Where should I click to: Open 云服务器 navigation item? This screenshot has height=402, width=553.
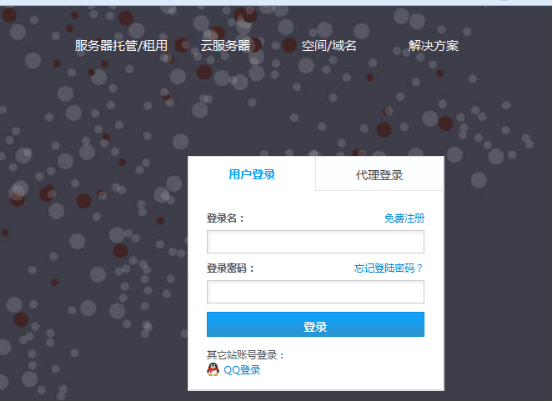pyautogui.click(x=225, y=45)
